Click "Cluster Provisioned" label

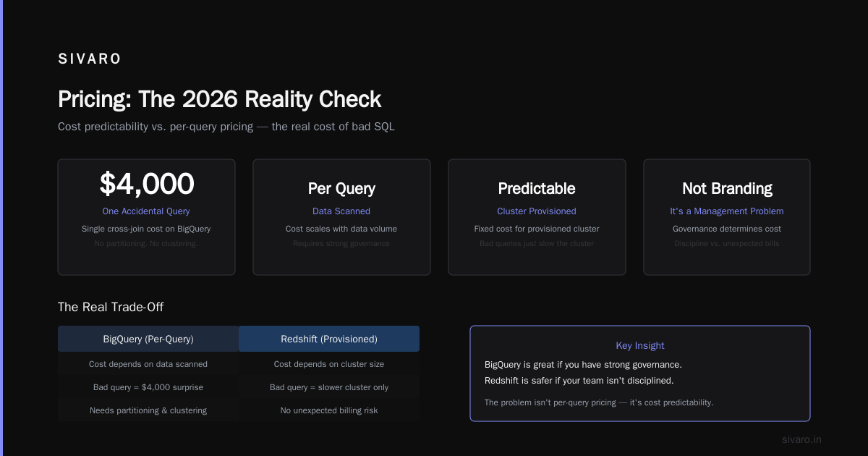click(x=537, y=211)
